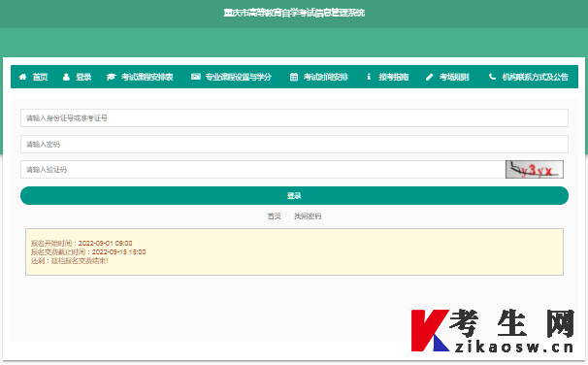Screen dimensions: 588x365
Task: Click the text 报名开始时间：2022-09-01 09:00
Action: [x=82, y=243]
